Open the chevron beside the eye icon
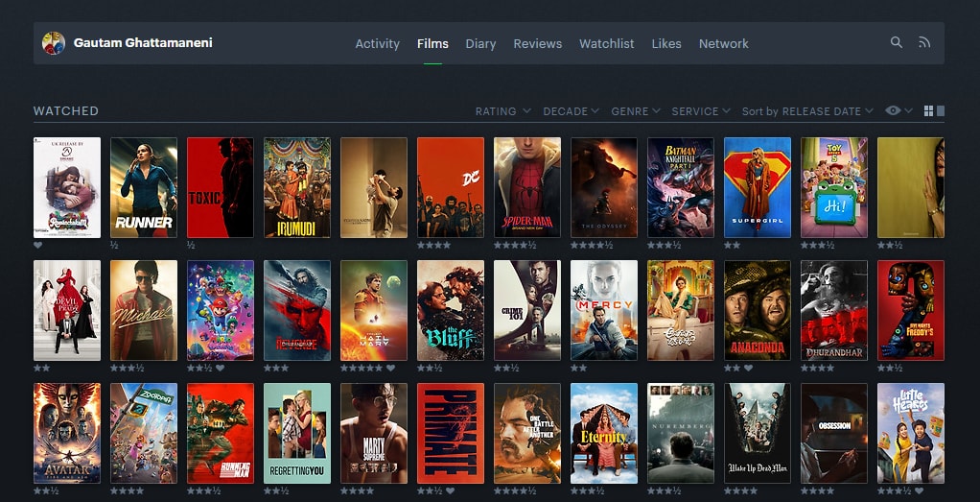The width and height of the screenshot is (980, 502). [x=909, y=110]
